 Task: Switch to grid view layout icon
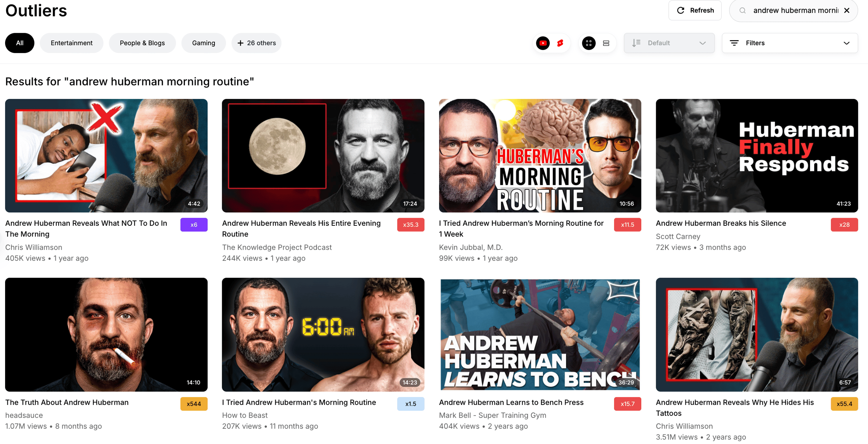[589, 43]
